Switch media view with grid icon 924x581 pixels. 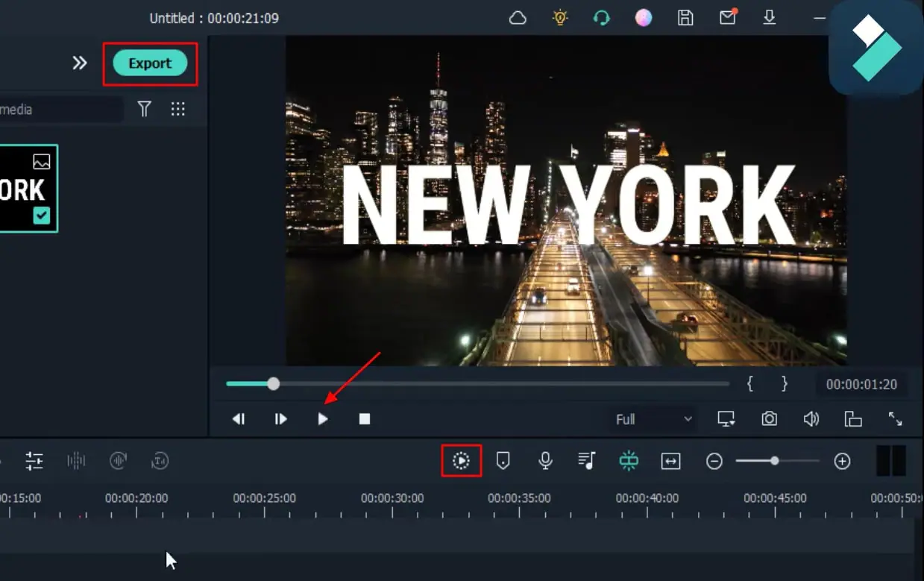coord(177,110)
